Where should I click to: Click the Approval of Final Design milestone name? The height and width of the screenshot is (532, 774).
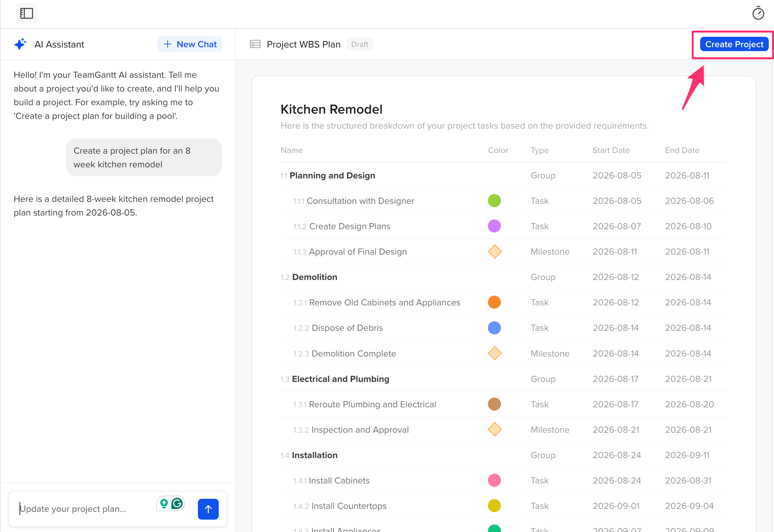[358, 252]
